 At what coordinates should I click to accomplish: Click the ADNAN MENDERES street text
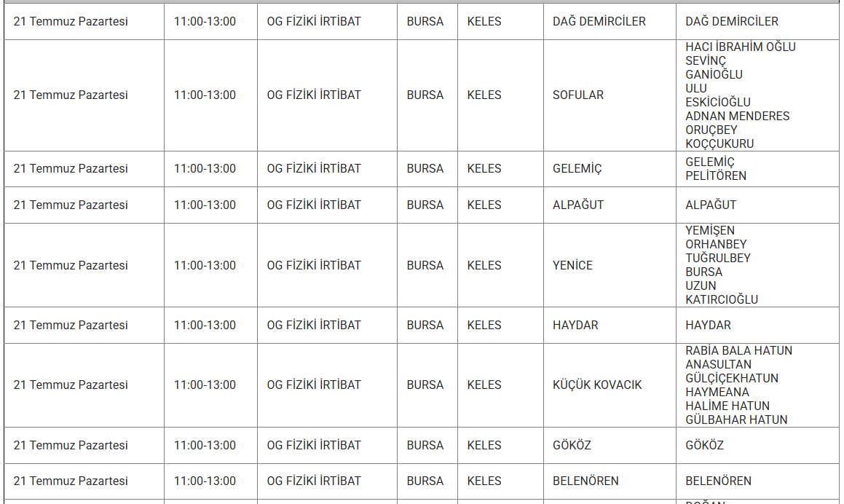click(x=737, y=116)
